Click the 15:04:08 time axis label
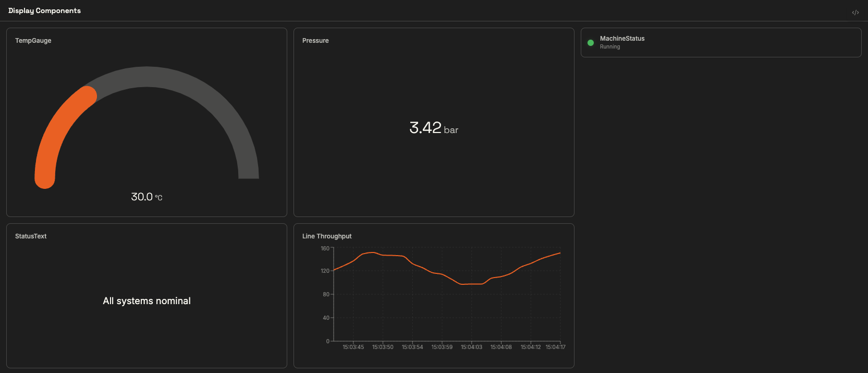 [x=501, y=347]
